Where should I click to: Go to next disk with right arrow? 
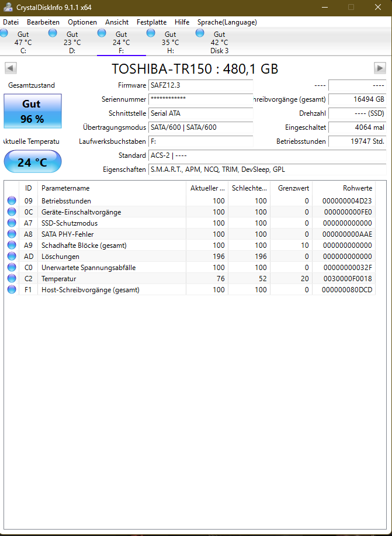coord(380,68)
